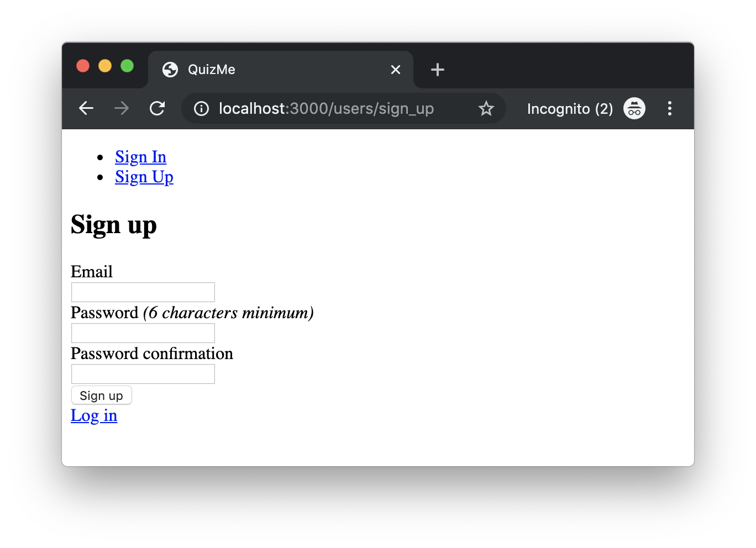Screen dimensions: 756x548
Task: View site information icon in address bar
Action: tap(202, 109)
